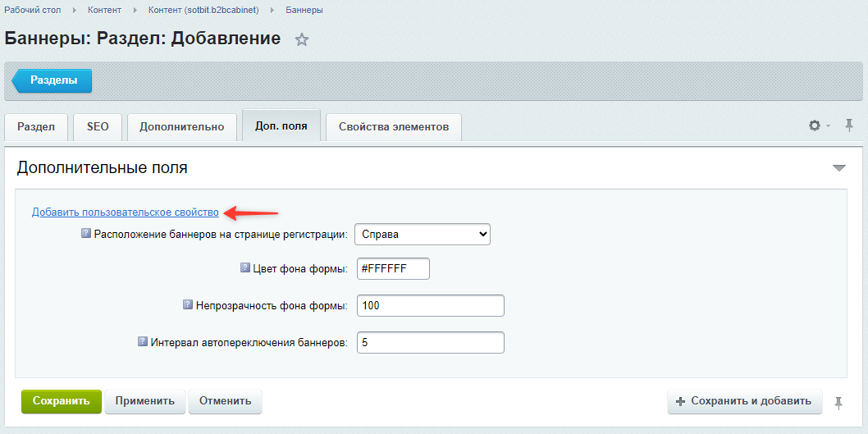
Task: Open dropdown arrow next to gear icon
Action: [829, 126]
